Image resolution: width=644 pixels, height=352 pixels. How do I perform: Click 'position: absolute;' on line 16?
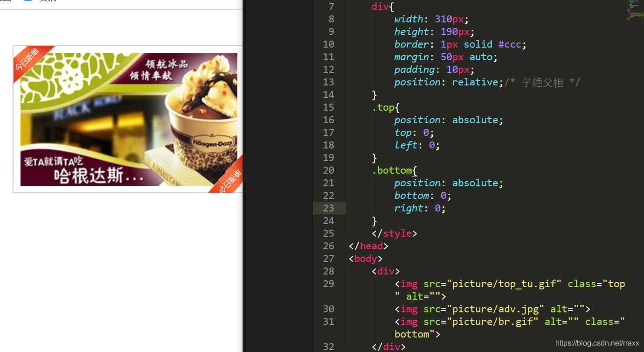(x=449, y=120)
